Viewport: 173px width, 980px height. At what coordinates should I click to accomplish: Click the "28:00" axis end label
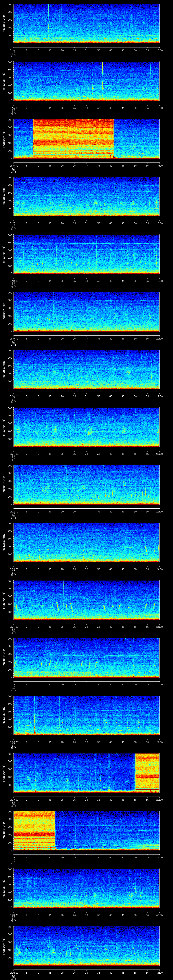pyautogui.click(x=160, y=800)
